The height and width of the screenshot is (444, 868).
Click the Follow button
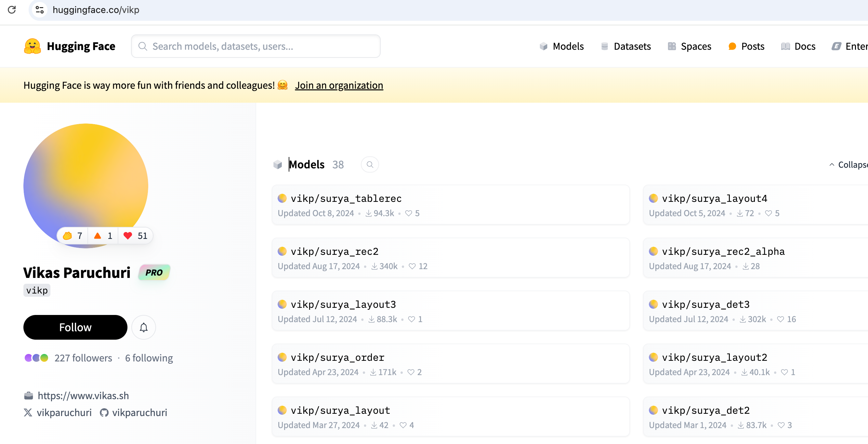point(75,327)
